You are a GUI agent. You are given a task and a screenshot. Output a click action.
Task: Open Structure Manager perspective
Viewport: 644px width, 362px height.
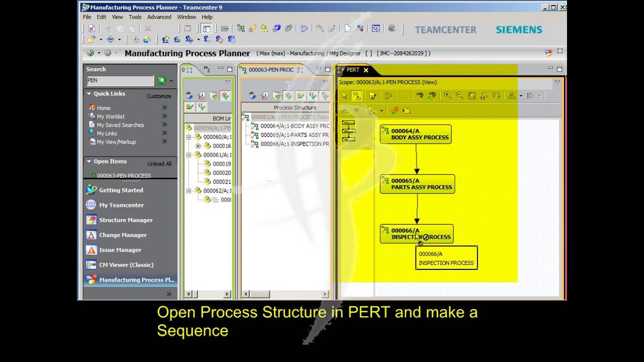126,220
